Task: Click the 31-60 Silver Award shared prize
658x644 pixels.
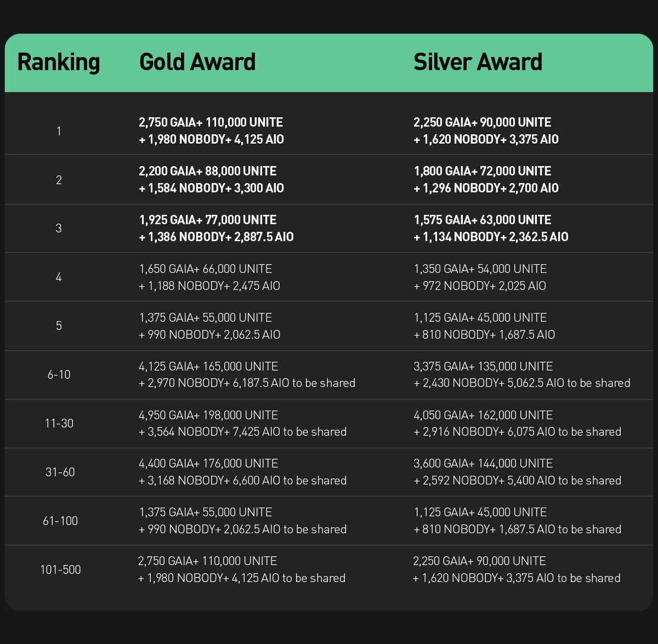Action: (517, 472)
